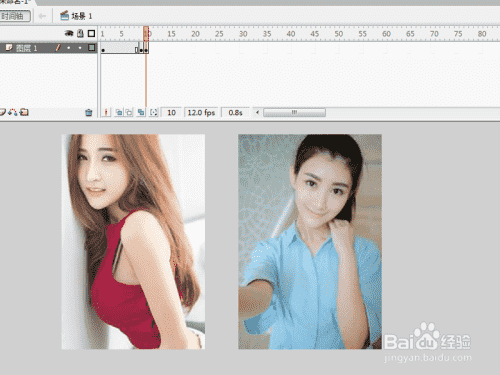Select Scene 1 (场景 1) in edit bar
Viewport: 500px width, 375px height.
[x=76, y=16]
